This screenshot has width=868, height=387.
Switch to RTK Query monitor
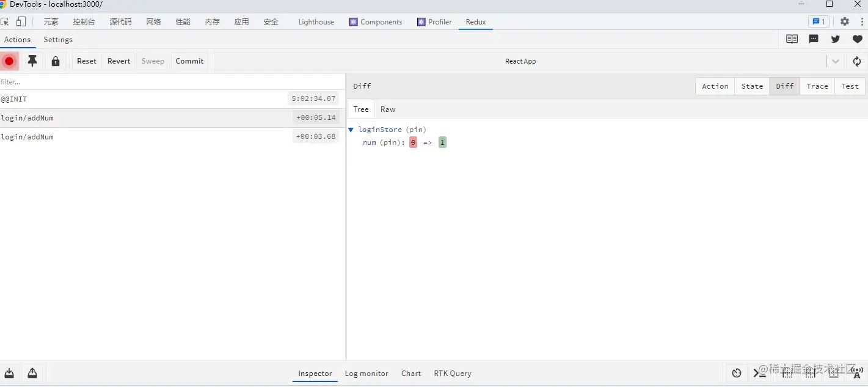pyautogui.click(x=453, y=374)
